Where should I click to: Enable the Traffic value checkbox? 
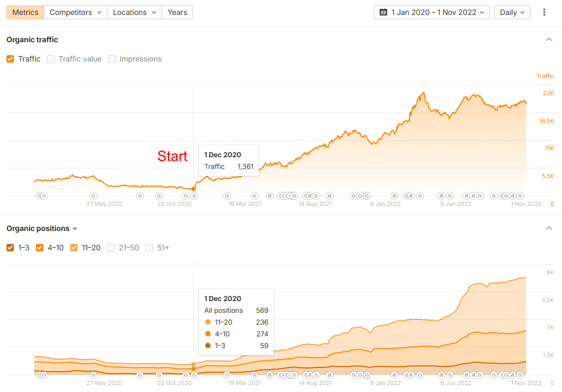(x=51, y=59)
